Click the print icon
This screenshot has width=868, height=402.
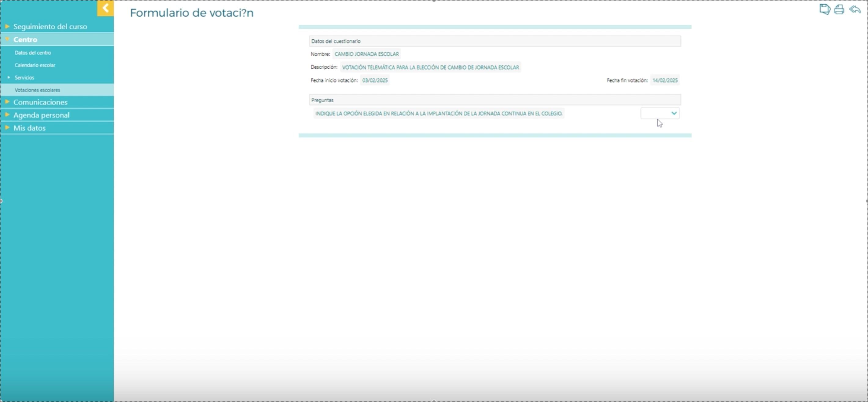(839, 9)
